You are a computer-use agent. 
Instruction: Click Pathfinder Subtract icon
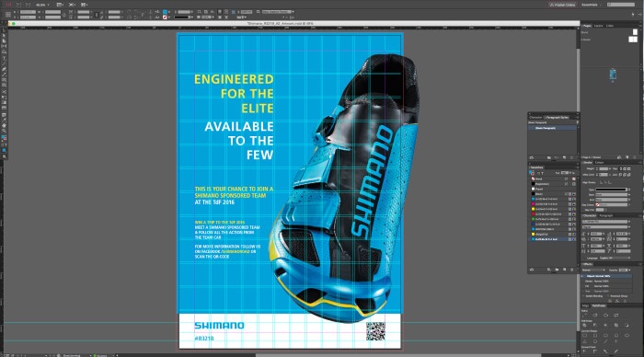coord(595,325)
